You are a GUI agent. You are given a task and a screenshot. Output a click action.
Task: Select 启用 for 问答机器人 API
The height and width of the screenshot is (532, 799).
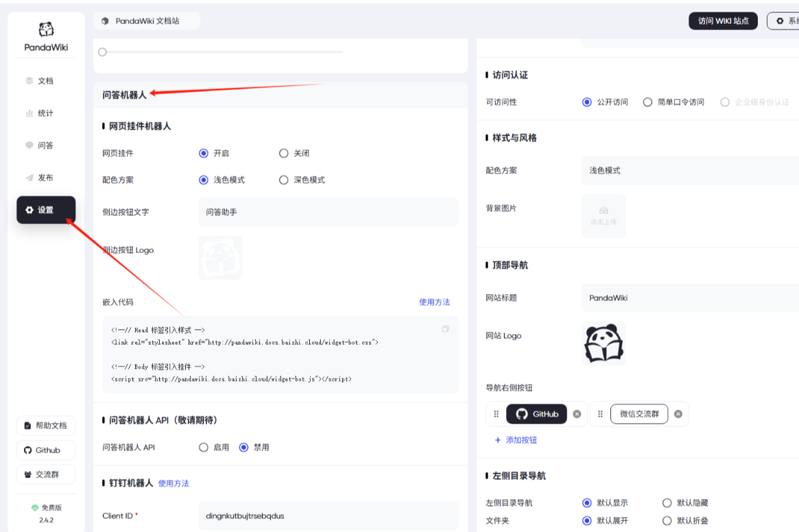click(x=204, y=448)
